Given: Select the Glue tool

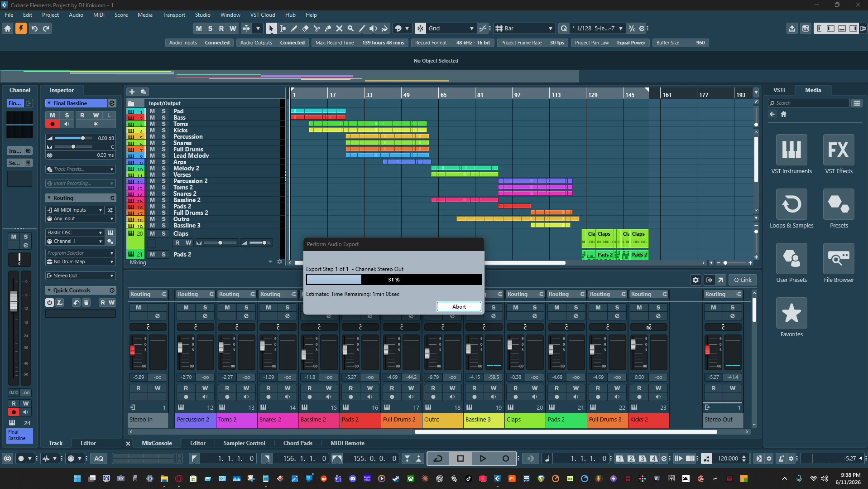Looking at the screenshot, I should [x=328, y=28].
